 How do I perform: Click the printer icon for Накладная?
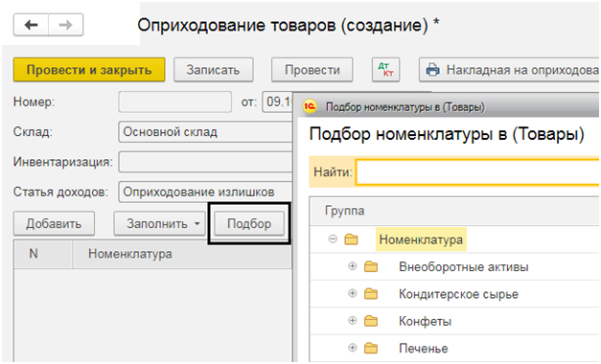click(432, 70)
